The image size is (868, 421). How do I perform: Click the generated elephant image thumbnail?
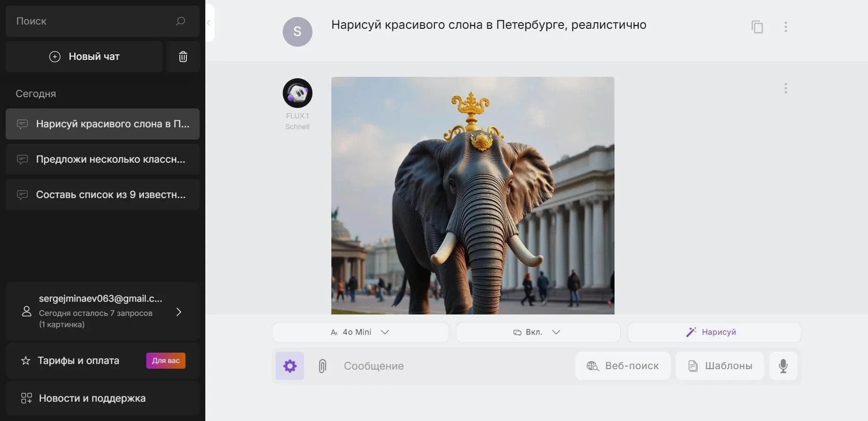(x=473, y=196)
